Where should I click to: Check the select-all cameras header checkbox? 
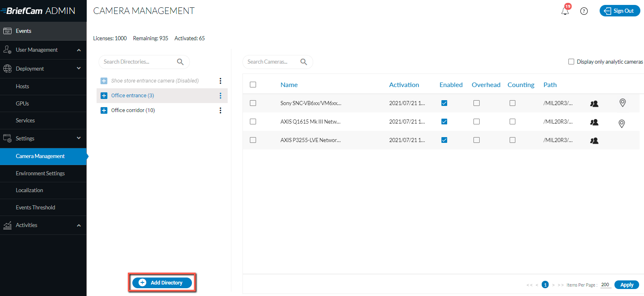[x=253, y=85]
